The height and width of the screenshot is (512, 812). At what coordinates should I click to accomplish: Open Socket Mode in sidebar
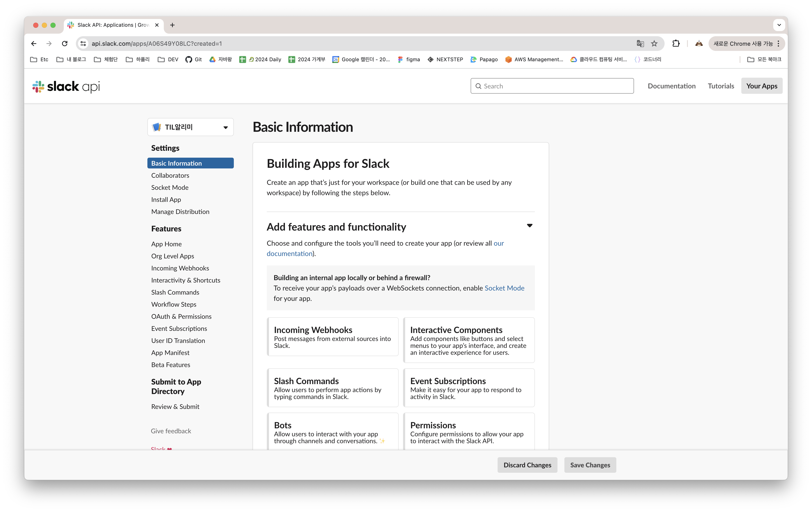170,188
